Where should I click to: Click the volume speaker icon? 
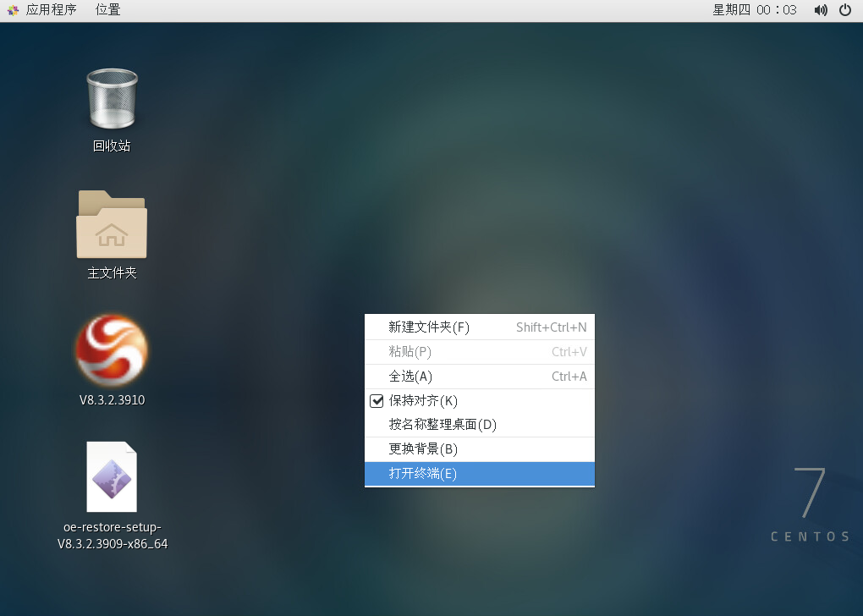point(820,10)
